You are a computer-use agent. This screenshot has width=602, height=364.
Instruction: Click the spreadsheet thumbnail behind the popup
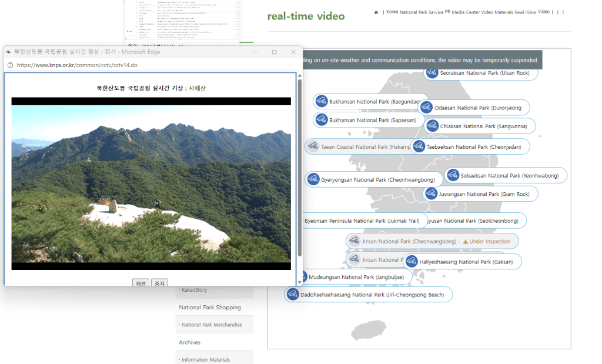[x=182, y=20]
